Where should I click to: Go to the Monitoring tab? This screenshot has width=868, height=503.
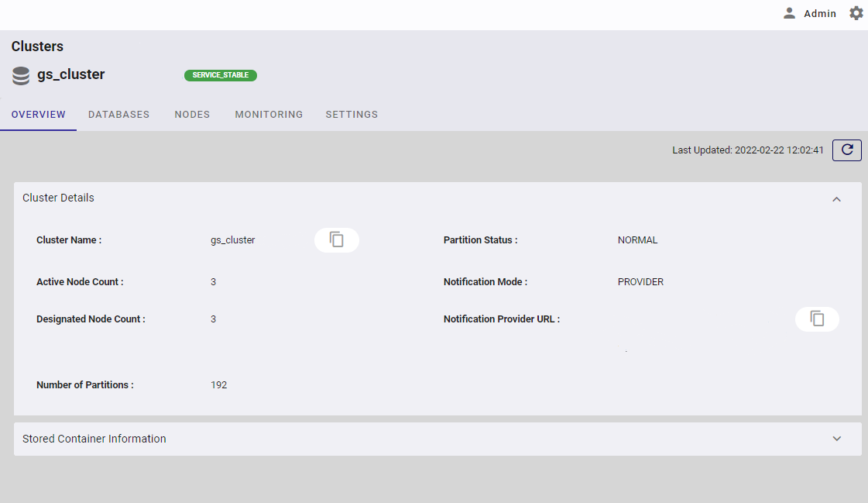pyautogui.click(x=269, y=115)
